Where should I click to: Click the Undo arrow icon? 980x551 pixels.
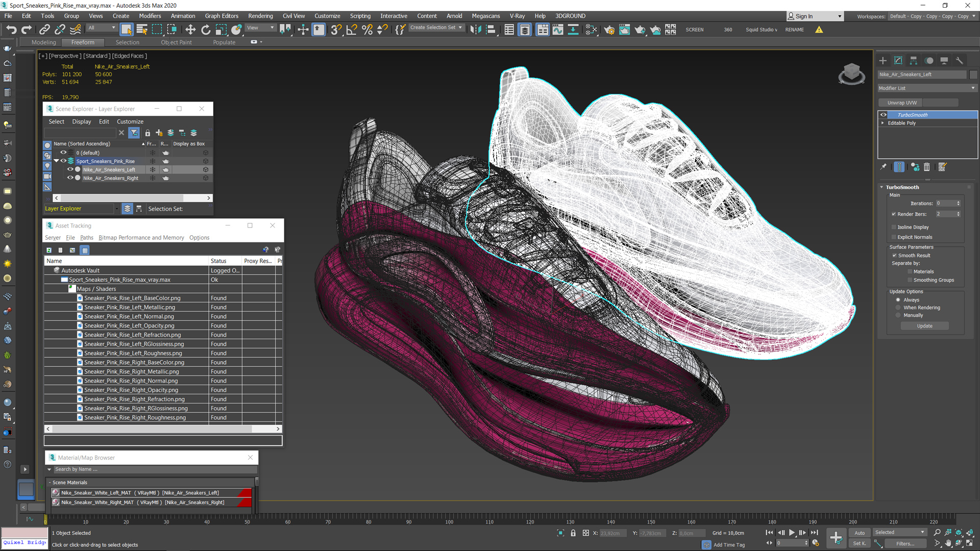click(11, 30)
